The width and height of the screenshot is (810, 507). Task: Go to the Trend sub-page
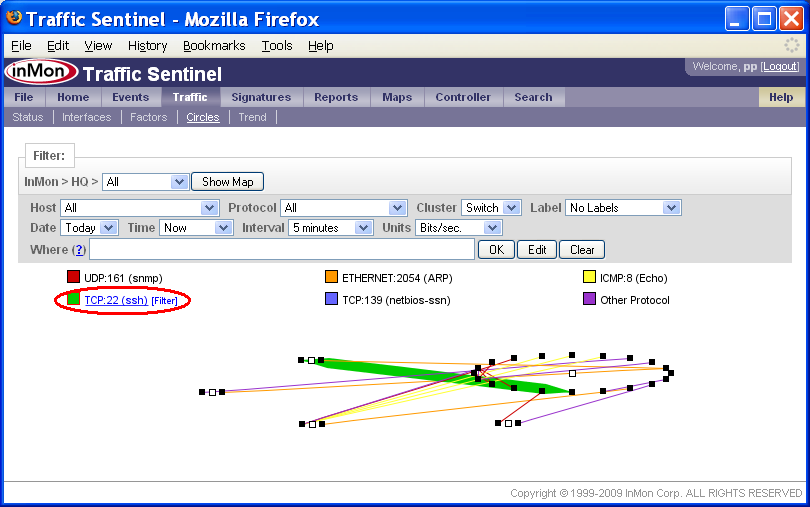(x=253, y=117)
